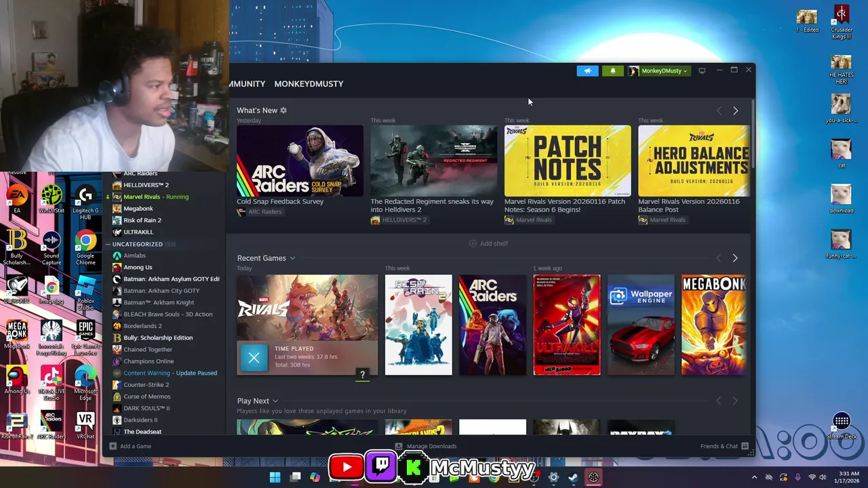868x488 pixels.
Task: Select the EA desktop shortcut
Action: pyautogui.click(x=17, y=200)
